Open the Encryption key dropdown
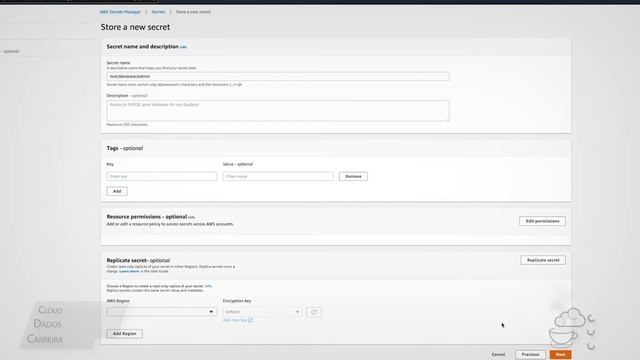This screenshot has height=360, width=640. click(262, 312)
